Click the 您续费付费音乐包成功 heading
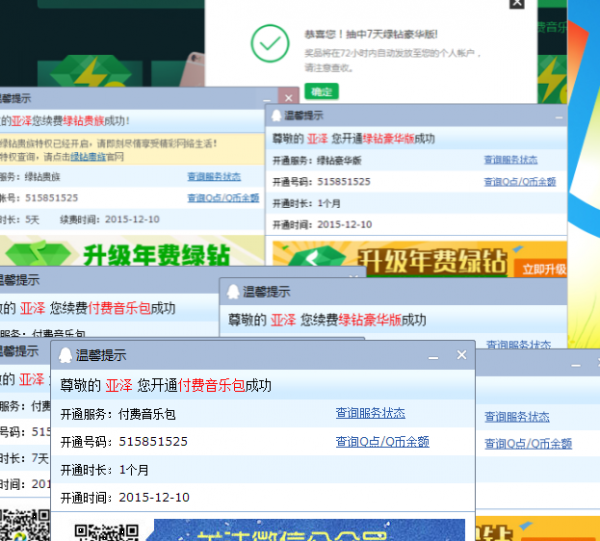 click(x=112, y=308)
